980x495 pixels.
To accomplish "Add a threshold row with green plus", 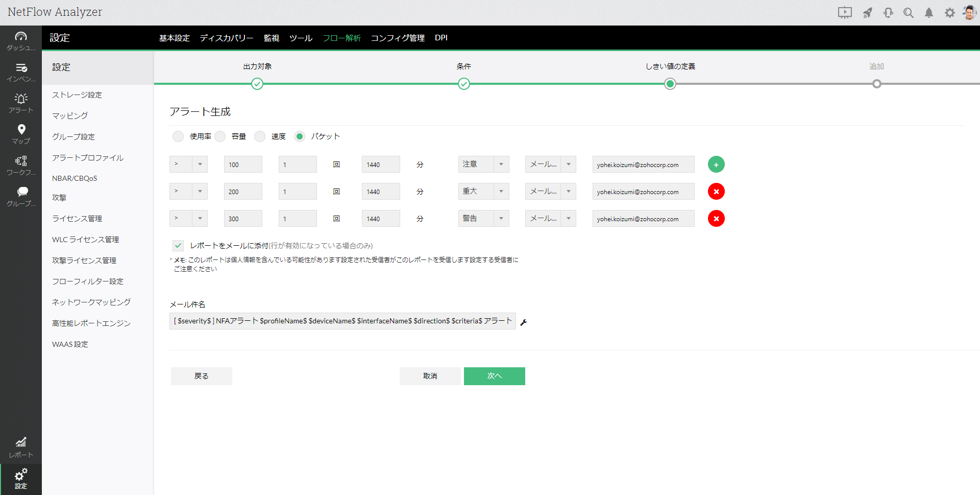I will coord(716,164).
